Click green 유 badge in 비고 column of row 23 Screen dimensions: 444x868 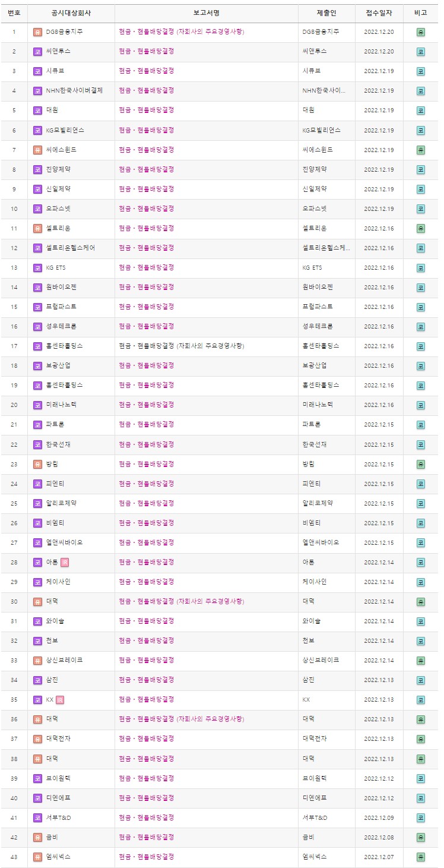(421, 464)
